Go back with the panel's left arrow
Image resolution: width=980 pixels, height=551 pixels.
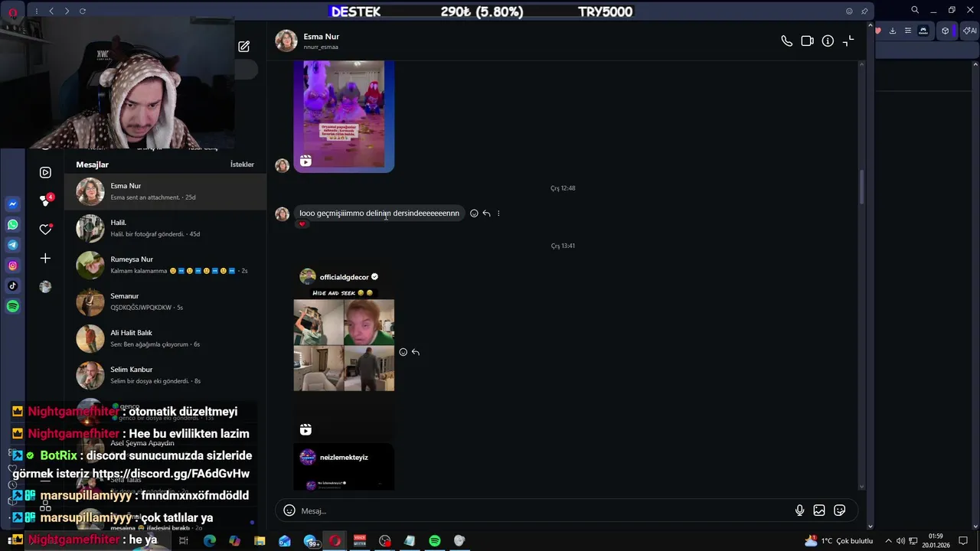[51, 11]
